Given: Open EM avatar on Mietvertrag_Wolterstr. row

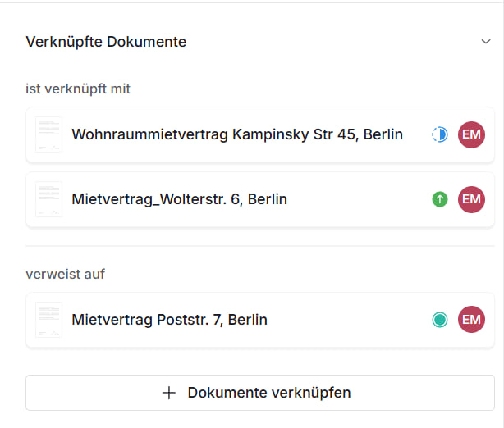Looking at the screenshot, I should (471, 199).
